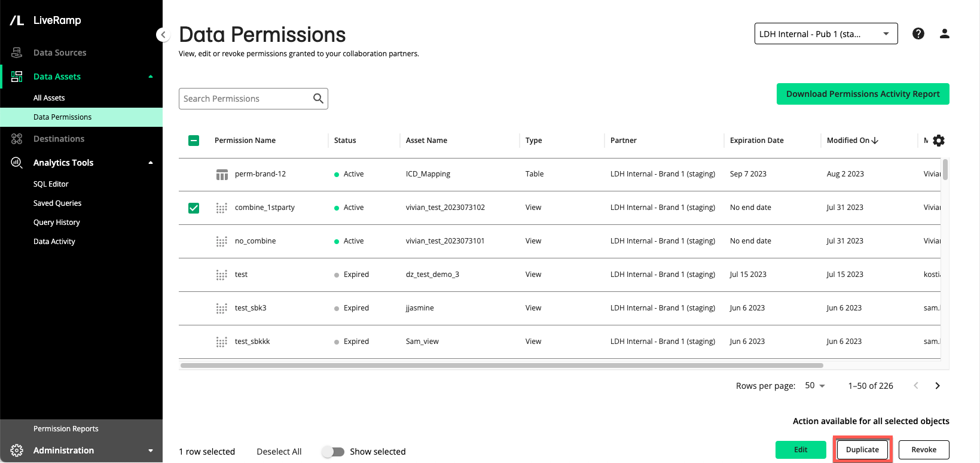Open Saved Queries
The height and width of the screenshot is (463, 980).
click(x=57, y=203)
